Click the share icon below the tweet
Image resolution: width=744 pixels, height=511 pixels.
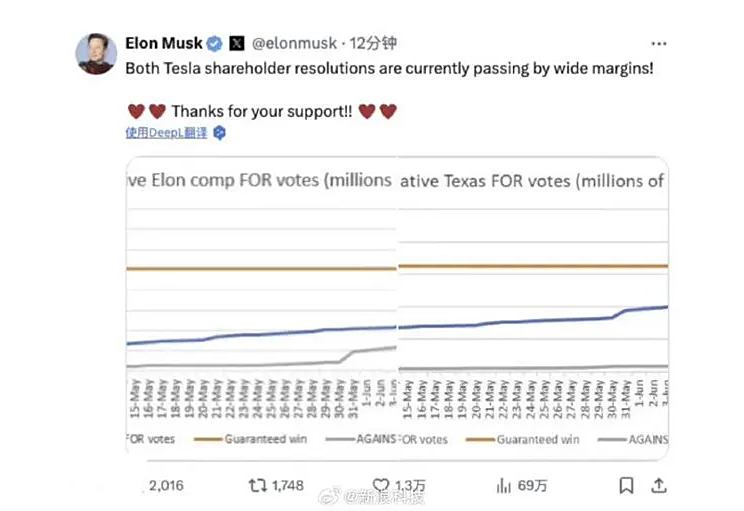pyautogui.click(x=658, y=485)
